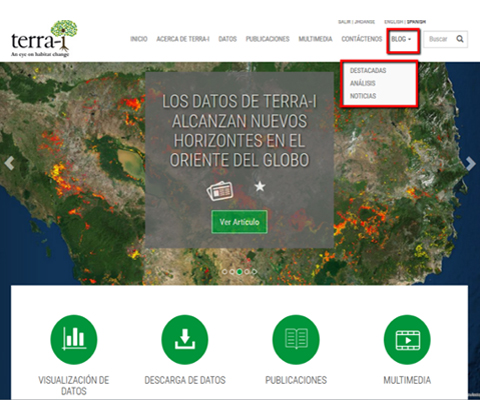The width and height of the screenshot is (480, 400).
Task: Click the JHOANSE user link
Action: click(365, 22)
